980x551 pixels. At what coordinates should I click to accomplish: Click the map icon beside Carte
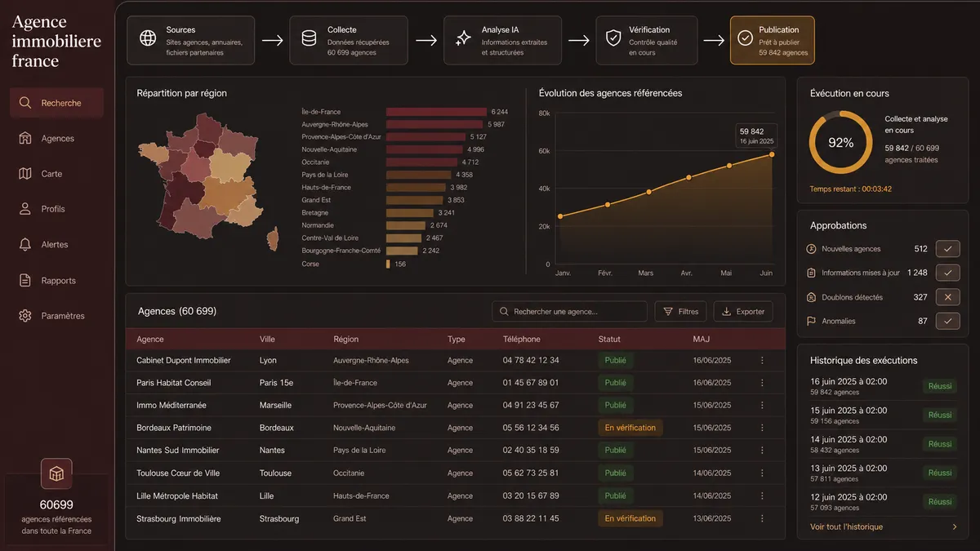(x=25, y=174)
